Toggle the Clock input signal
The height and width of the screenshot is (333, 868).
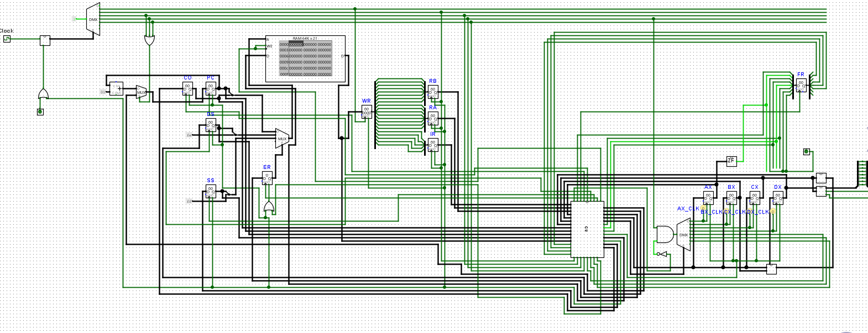tap(7, 39)
